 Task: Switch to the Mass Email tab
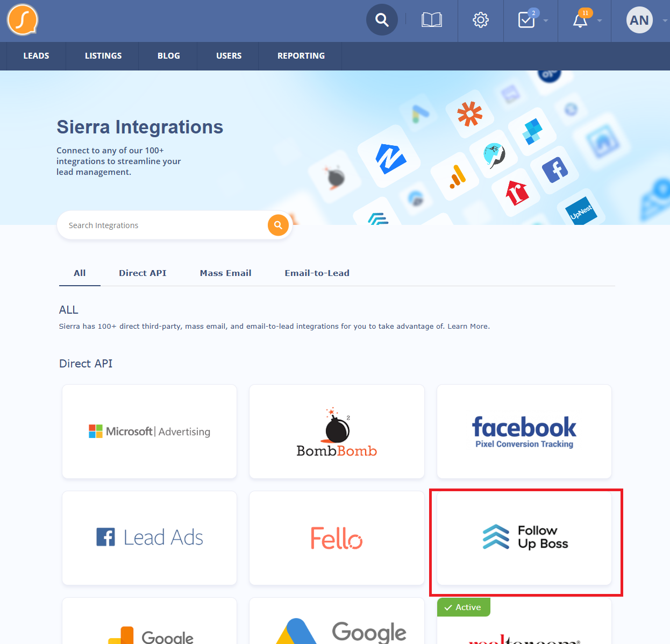pos(226,273)
